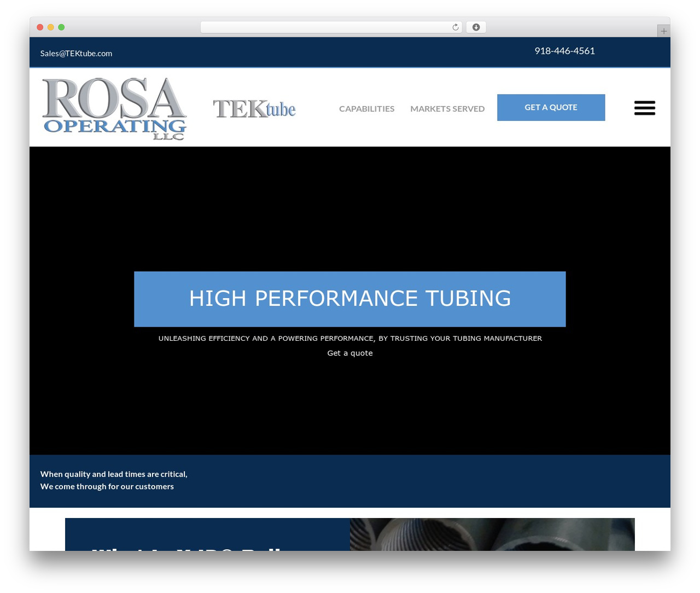Click text 'We come through for our customers'
Image resolution: width=700 pixels, height=593 pixels.
(107, 486)
